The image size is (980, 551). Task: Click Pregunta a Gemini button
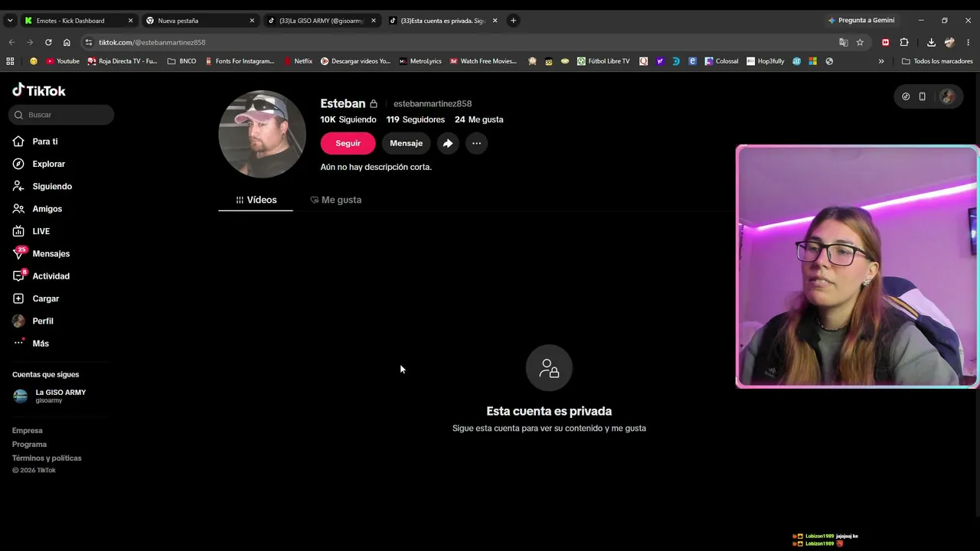coord(861,21)
